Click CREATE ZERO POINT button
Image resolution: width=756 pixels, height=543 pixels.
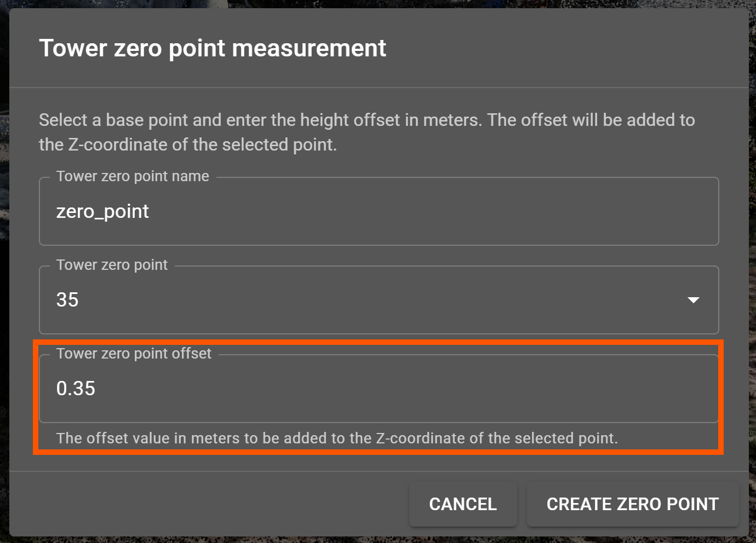633,504
